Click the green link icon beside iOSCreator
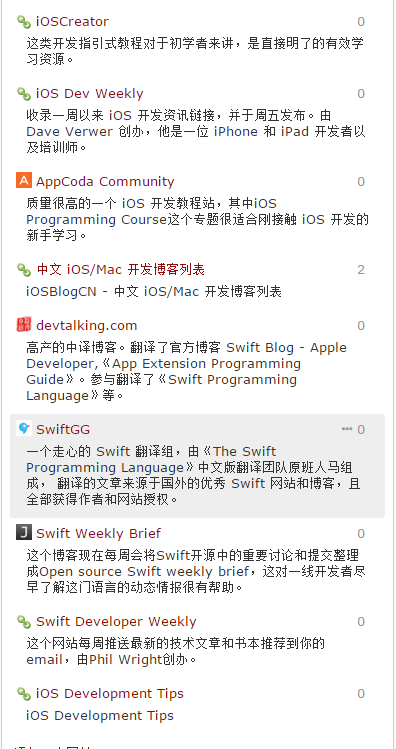396x749 pixels. click(x=24, y=21)
